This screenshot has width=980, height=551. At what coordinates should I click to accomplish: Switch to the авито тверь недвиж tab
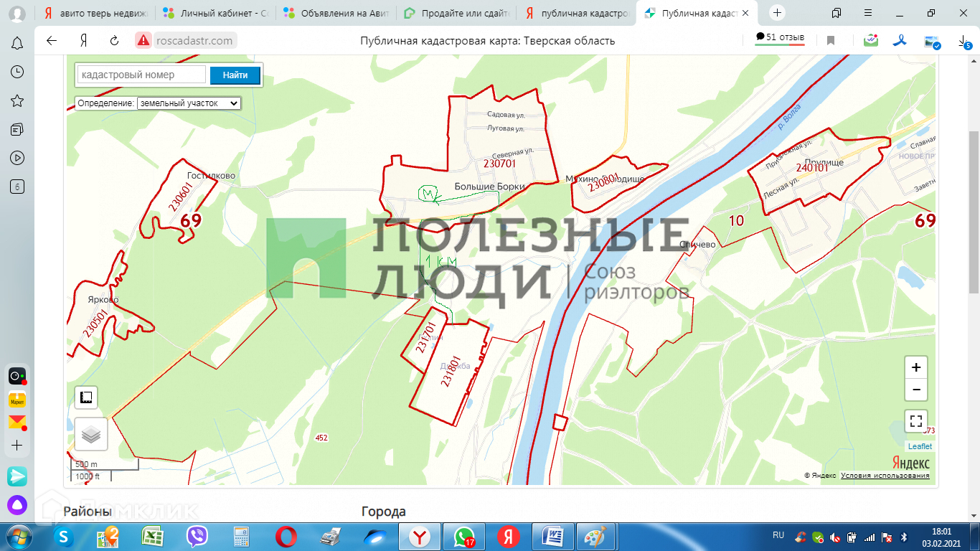[98, 13]
